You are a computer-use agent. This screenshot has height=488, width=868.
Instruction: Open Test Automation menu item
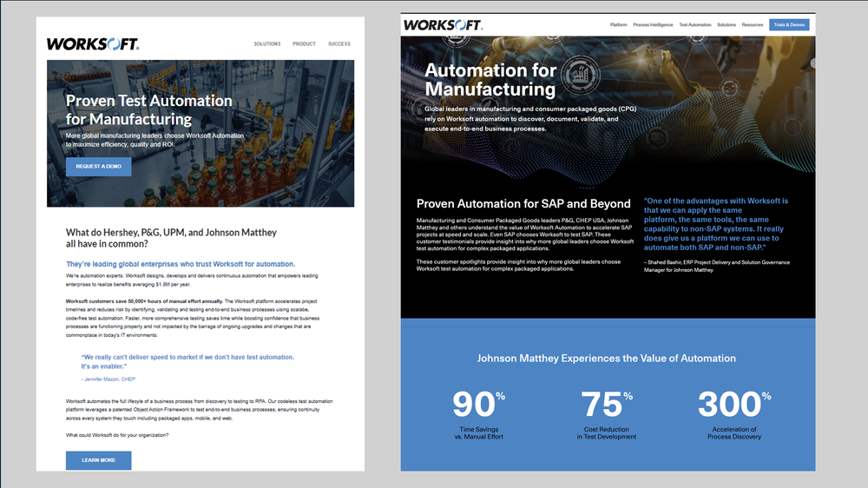point(695,25)
